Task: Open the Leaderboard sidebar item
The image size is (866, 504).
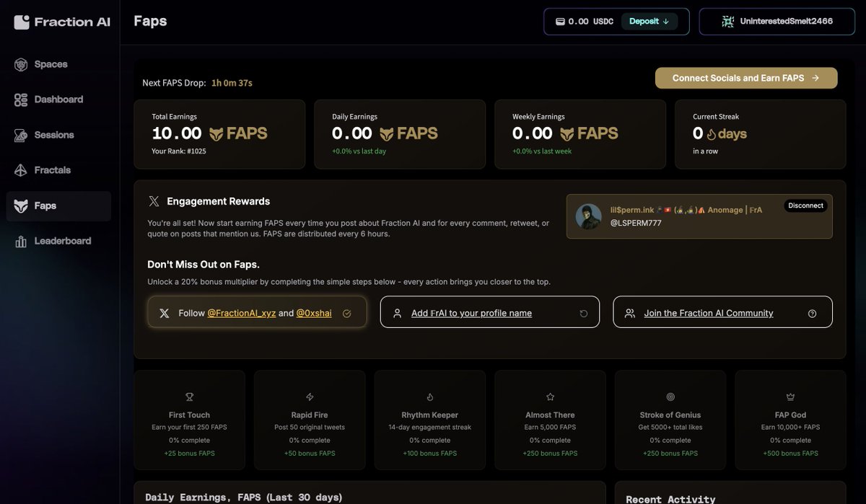Action: coord(58,241)
